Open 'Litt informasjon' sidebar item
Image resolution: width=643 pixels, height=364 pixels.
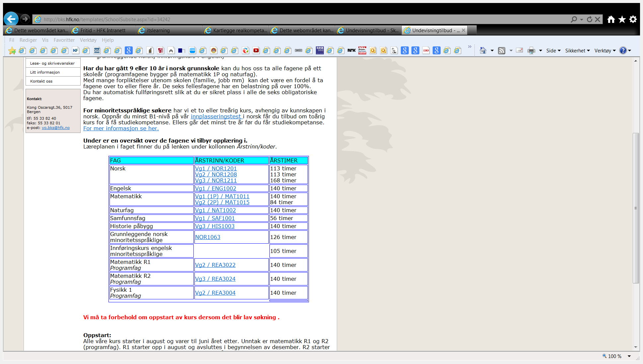coord(53,72)
